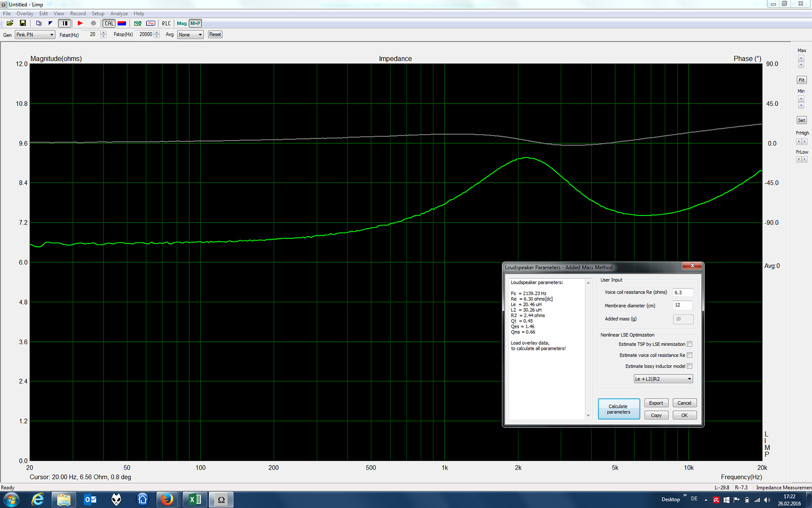
Task: Pause the measurement with the pause button
Action: [x=64, y=23]
